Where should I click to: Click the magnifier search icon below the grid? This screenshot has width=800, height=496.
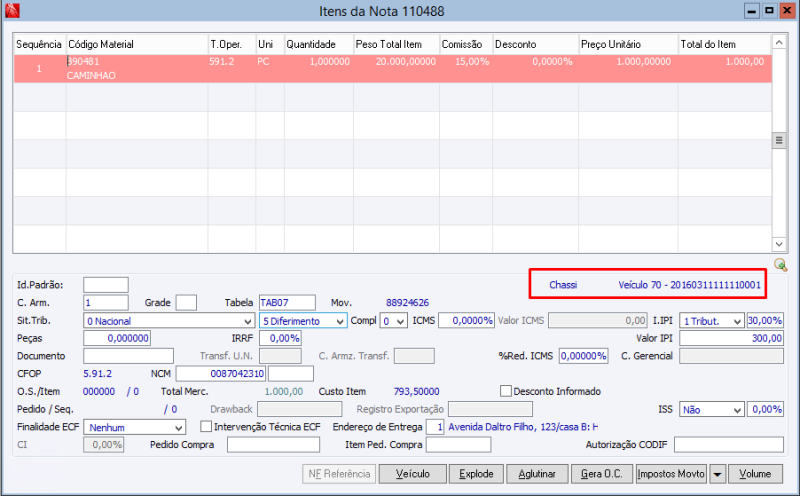(x=780, y=264)
